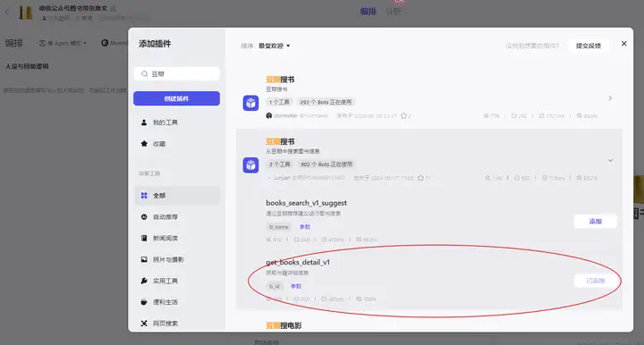Open the 最受欢迎 sort dropdown
Screen dimensions: 644x345
coord(274,46)
